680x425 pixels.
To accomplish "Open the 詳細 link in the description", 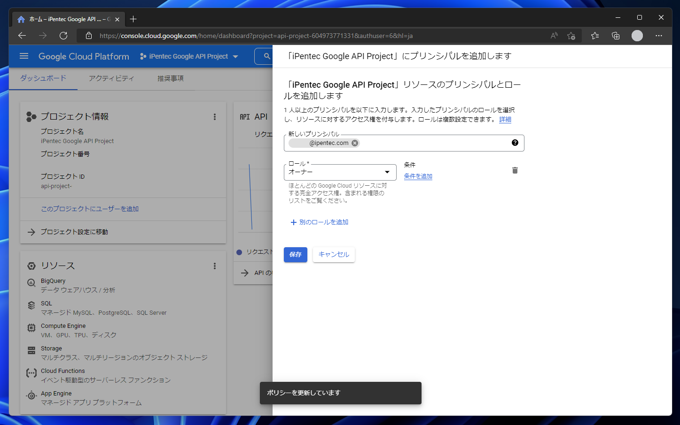I will click(x=505, y=119).
